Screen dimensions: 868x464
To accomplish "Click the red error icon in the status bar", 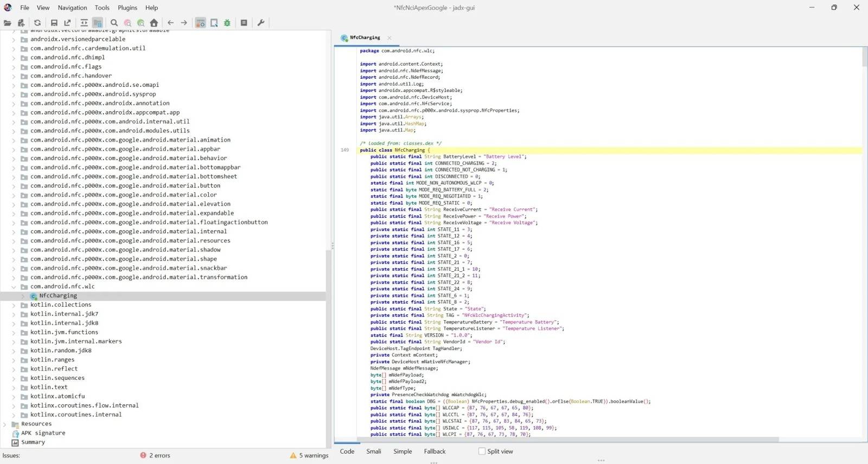I will (x=143, y=455).
